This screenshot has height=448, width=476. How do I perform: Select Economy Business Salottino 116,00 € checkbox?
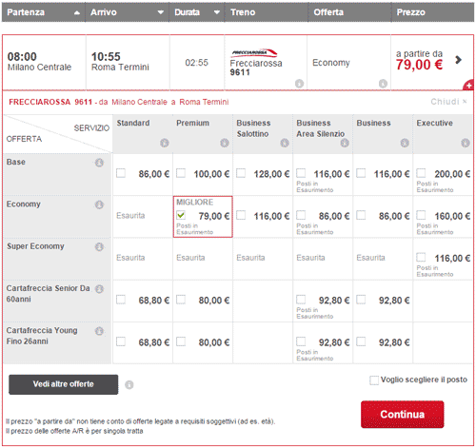coord(241,215)
